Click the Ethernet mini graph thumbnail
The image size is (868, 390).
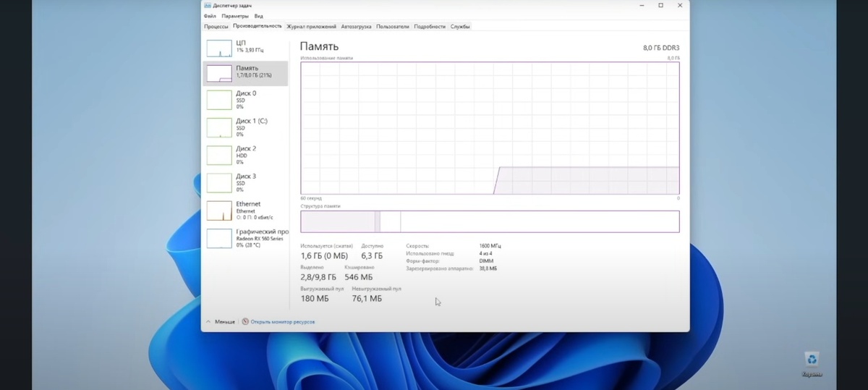coord(219,211)
